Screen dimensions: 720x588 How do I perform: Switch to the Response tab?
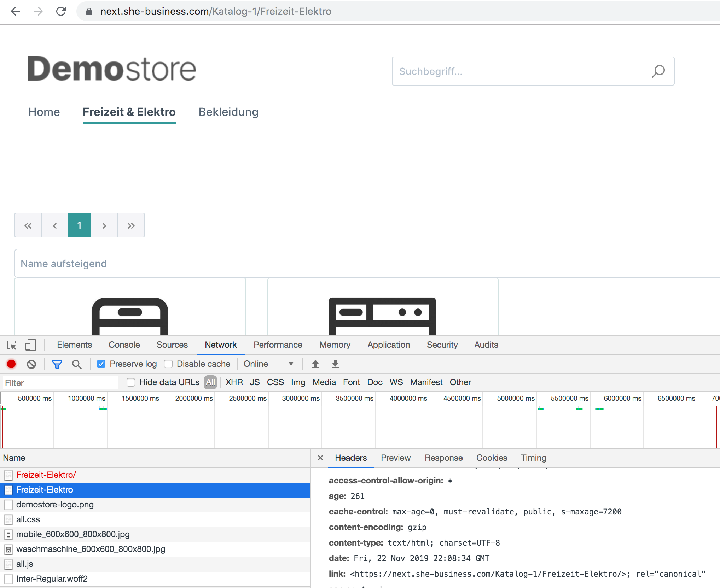[x=443, y=458]
